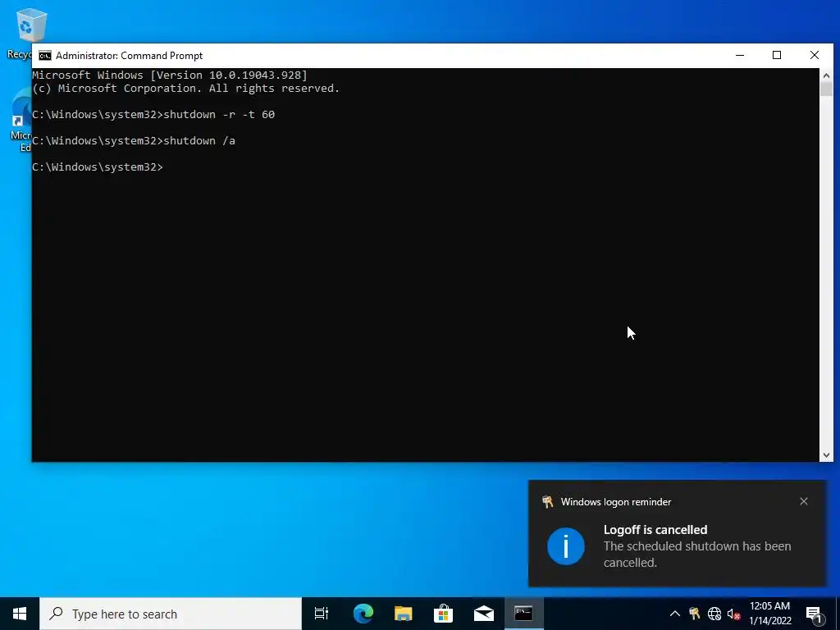Select Command Prompt taskbar button
This screenshot has height=630, width=840.
coord(524,614)
